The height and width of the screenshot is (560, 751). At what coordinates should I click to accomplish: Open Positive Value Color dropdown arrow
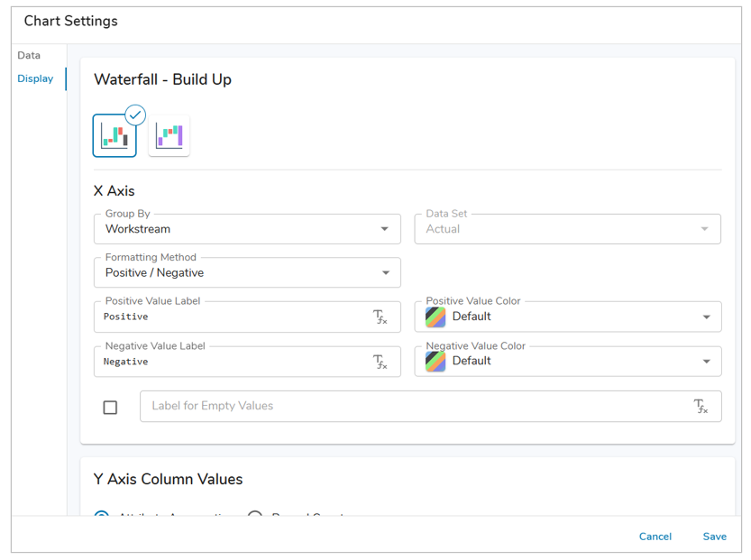pyautogui.click(x=706, y=317)
